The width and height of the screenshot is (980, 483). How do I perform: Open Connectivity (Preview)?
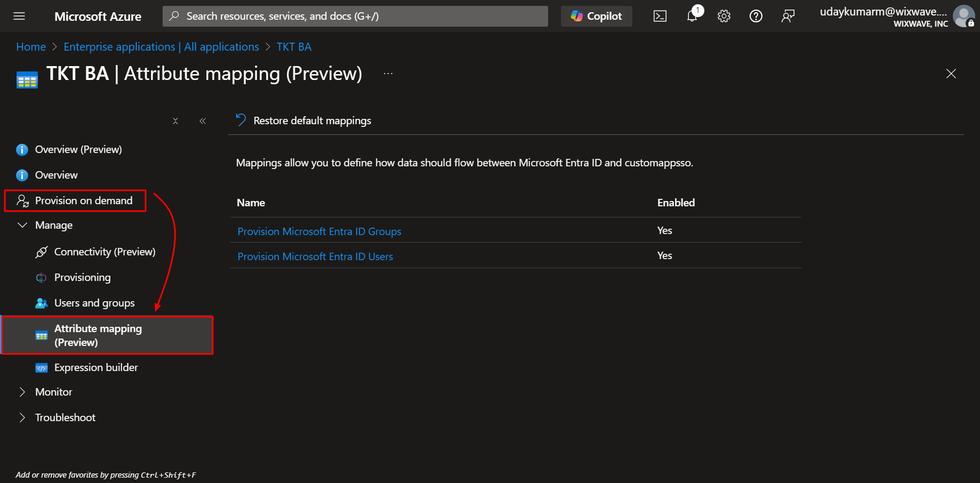105,252
